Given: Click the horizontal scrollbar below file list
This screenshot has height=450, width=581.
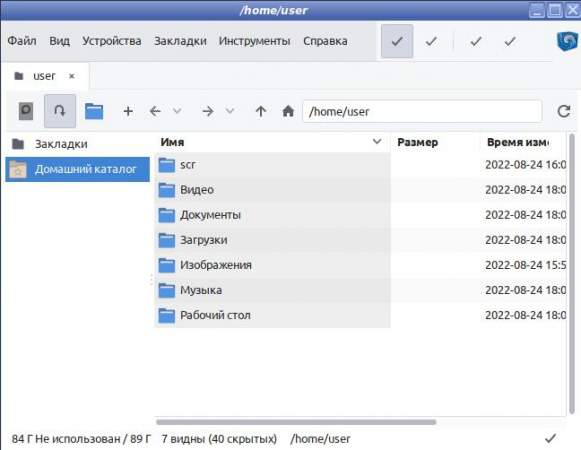Looking at the screenshot, I should [x=296, y=422].
